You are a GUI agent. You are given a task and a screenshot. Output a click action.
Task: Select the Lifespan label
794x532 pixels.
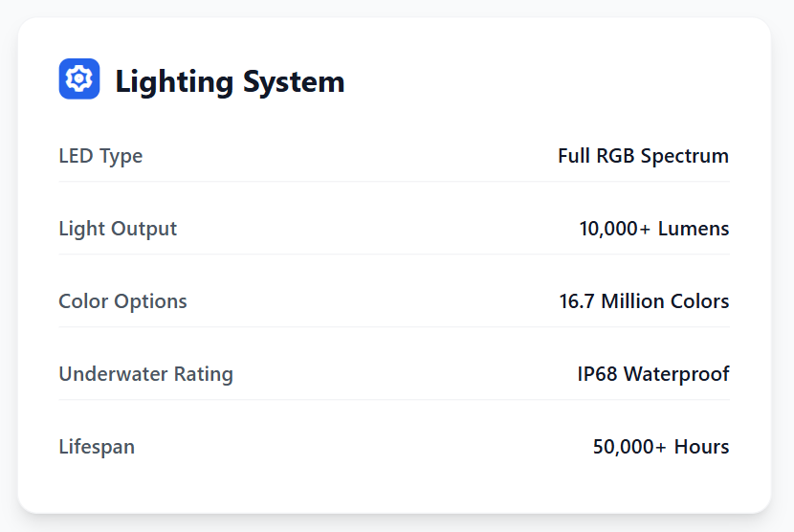click(97, 447)
